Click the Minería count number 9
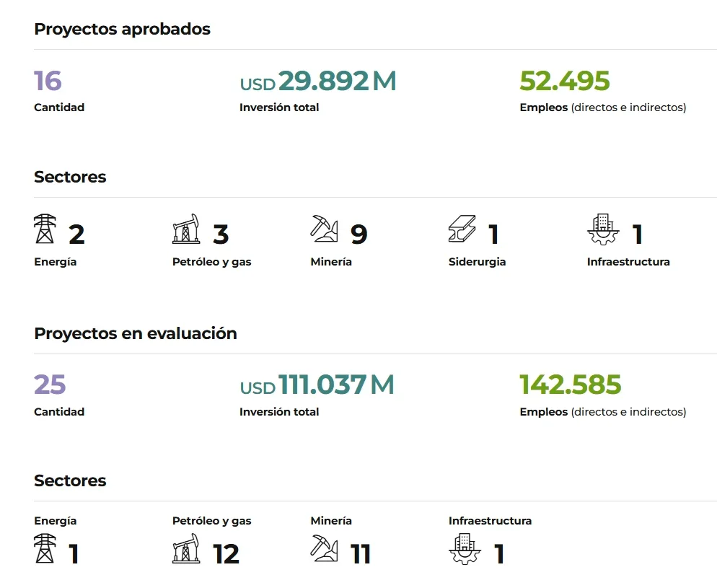This screenshot has height=588, width=717. click(x=359, y=234)
